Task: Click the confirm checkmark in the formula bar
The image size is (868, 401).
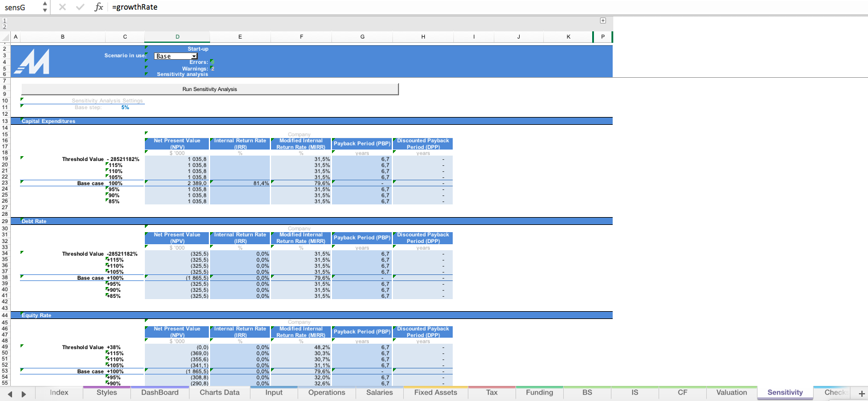Action: [x=80, y=7]
